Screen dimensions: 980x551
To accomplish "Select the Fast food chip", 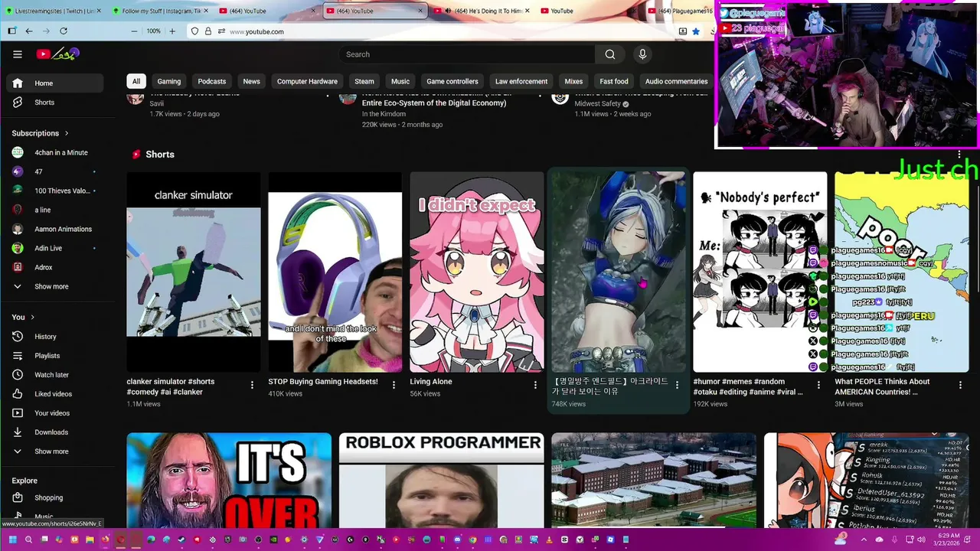I will coord(614,81).
